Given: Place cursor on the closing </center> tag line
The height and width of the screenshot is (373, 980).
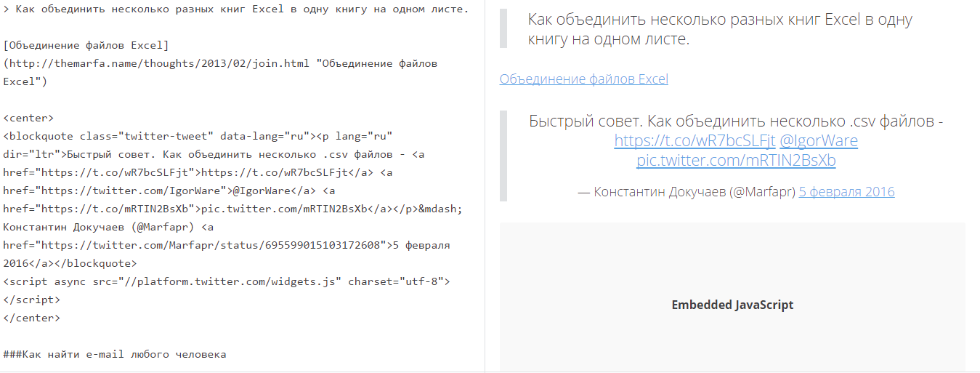Looking at the screenshot, I should [x=32, y=318].
